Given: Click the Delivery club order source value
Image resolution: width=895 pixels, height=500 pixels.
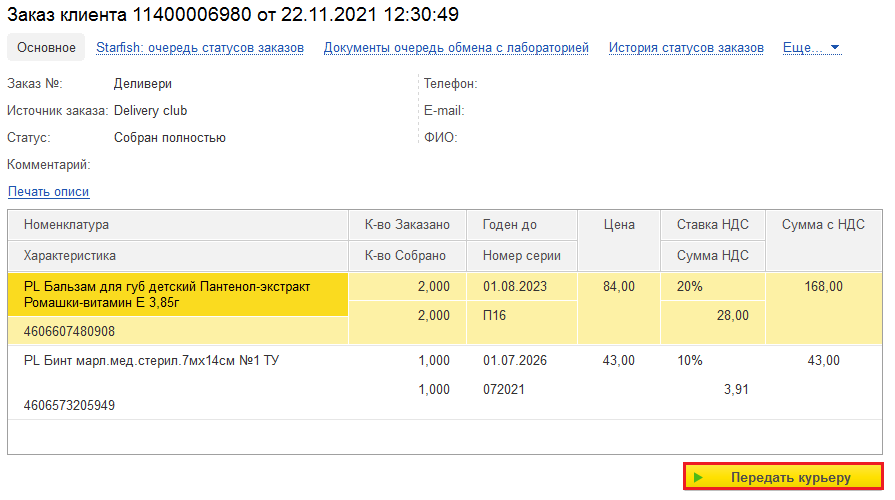Looking at the screenshot, I should (151, 111).
